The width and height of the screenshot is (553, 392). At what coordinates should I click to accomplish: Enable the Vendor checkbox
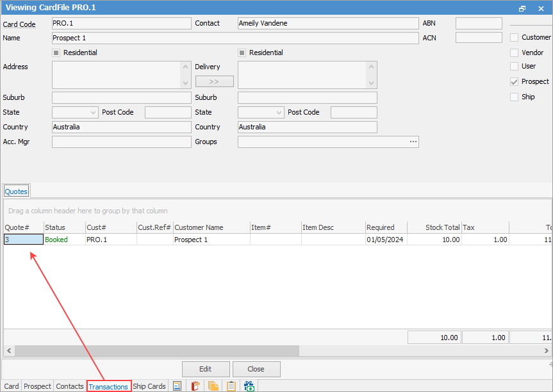pos(514,53)
